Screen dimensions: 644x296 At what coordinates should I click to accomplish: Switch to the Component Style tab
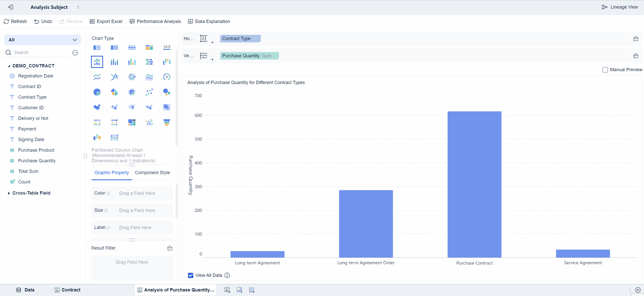152,173
